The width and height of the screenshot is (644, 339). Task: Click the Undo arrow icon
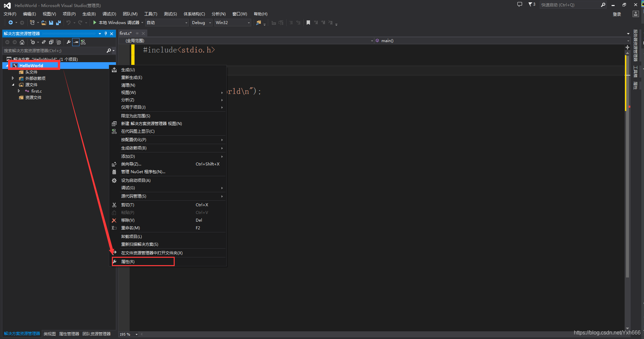(68, 22)
